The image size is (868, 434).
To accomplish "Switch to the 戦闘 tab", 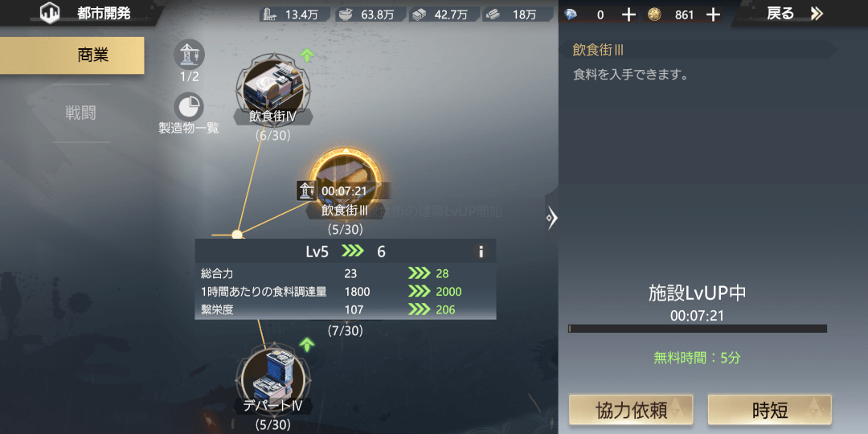I will point(81,113).
